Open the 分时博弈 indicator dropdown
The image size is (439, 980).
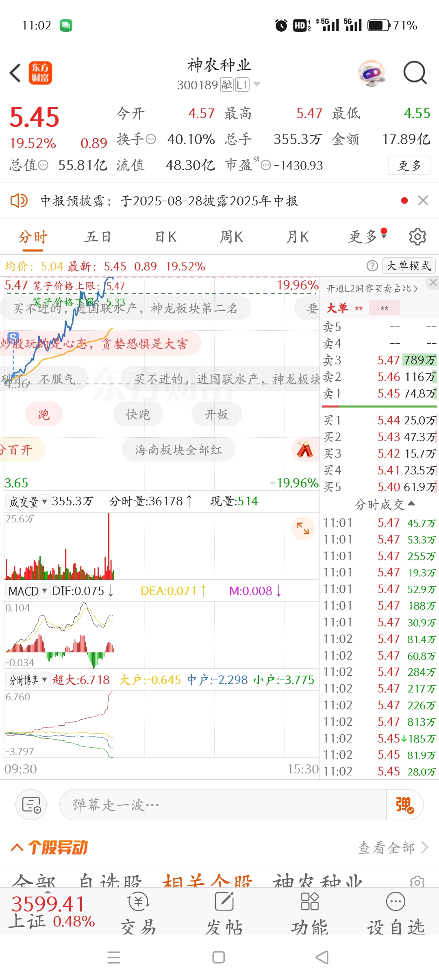(27, 680)
